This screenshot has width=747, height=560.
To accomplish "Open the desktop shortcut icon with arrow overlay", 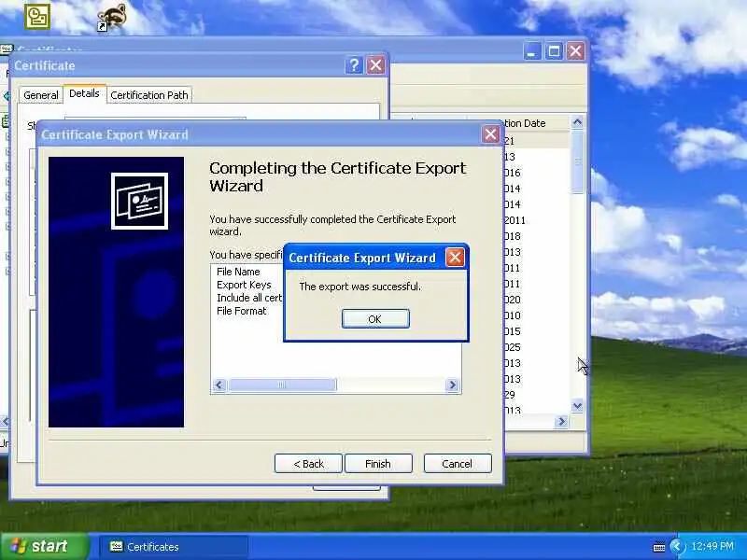I will [x=112, y=18].
